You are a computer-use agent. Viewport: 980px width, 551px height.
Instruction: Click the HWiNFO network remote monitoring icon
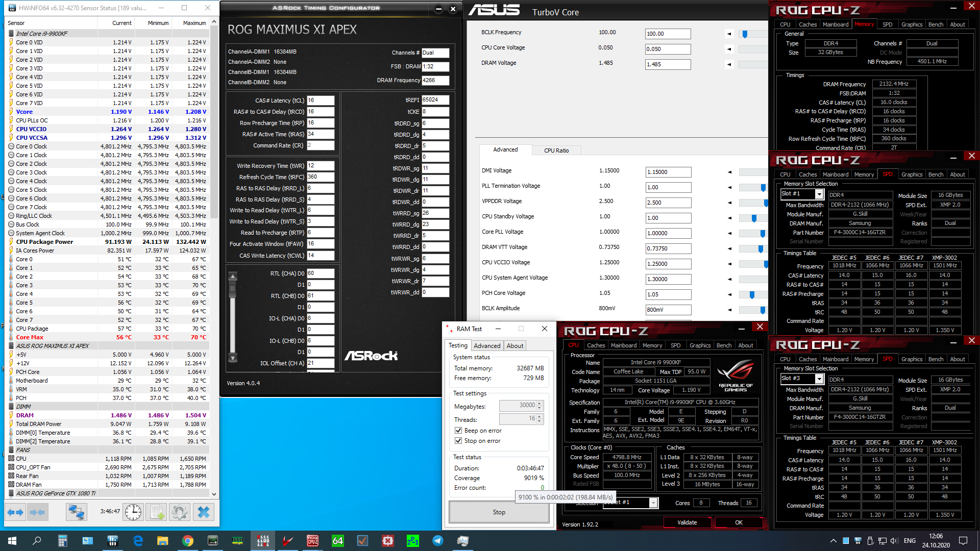pos(77,512)
